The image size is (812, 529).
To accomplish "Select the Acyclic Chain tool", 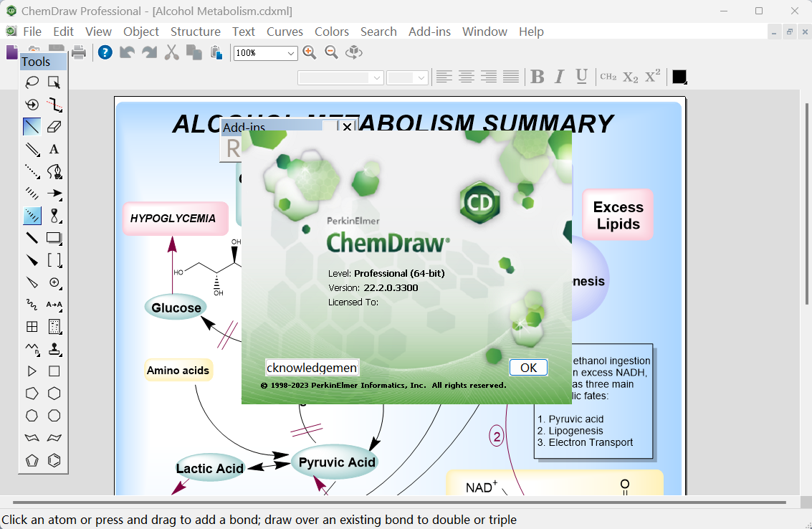I will 32,349.
